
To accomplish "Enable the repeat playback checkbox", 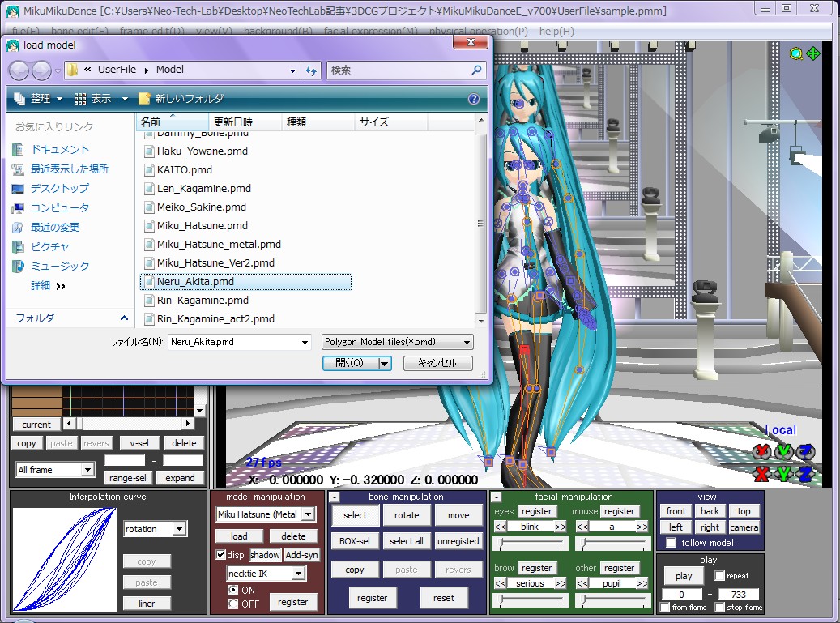I will coord(719,576).
